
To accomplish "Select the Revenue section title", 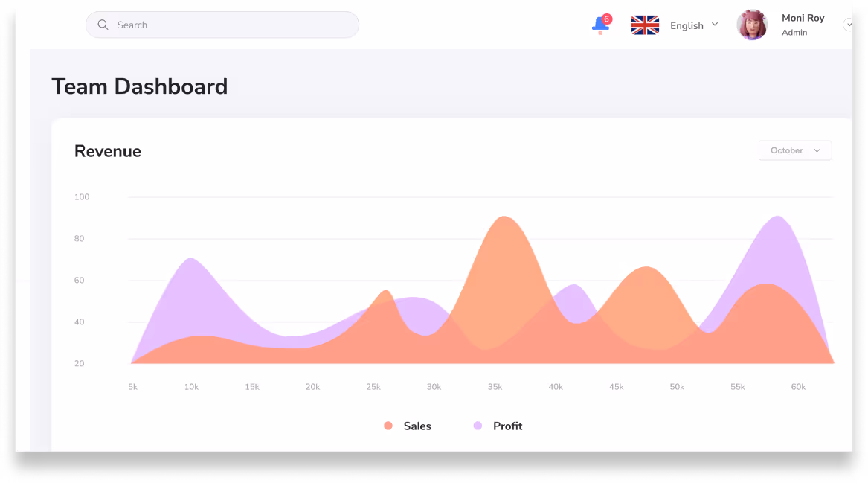I will 107,151.
